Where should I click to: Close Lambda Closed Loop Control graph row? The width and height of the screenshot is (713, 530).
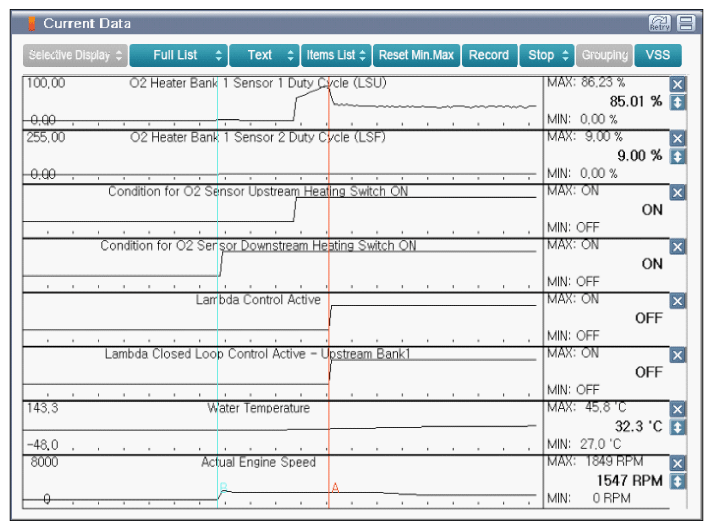(x=678, y=355)
